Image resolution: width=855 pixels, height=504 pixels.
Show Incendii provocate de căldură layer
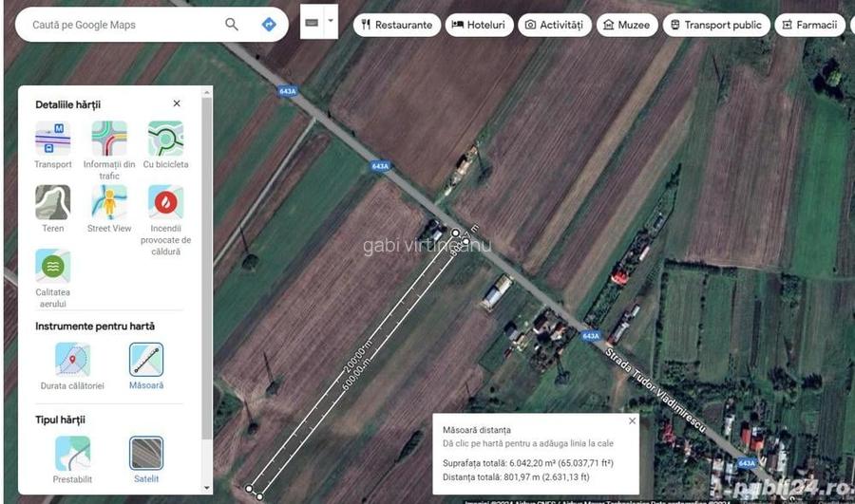(x=165, y=220)
